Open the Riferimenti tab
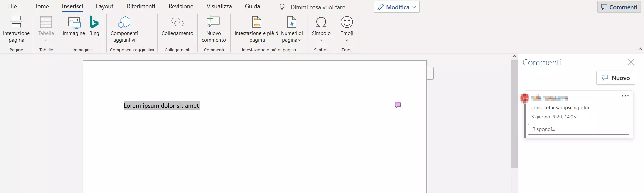Viewport: 644px width, 193px height. coord(141,6)
